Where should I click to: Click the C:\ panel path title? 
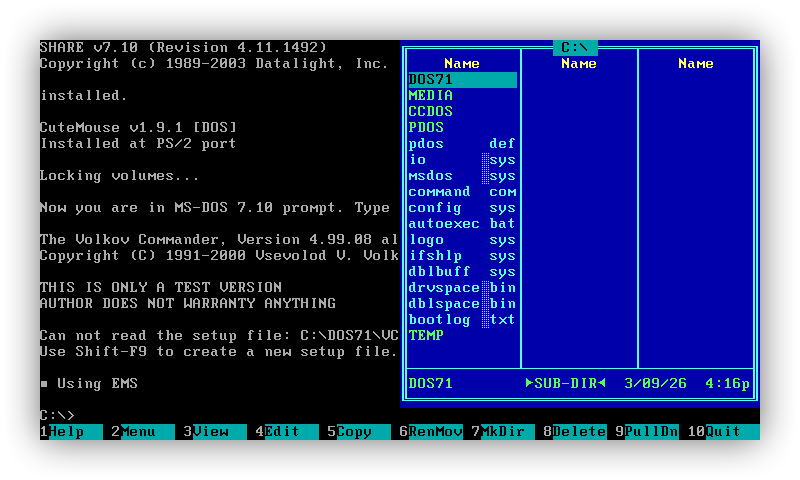coord(575,47)
